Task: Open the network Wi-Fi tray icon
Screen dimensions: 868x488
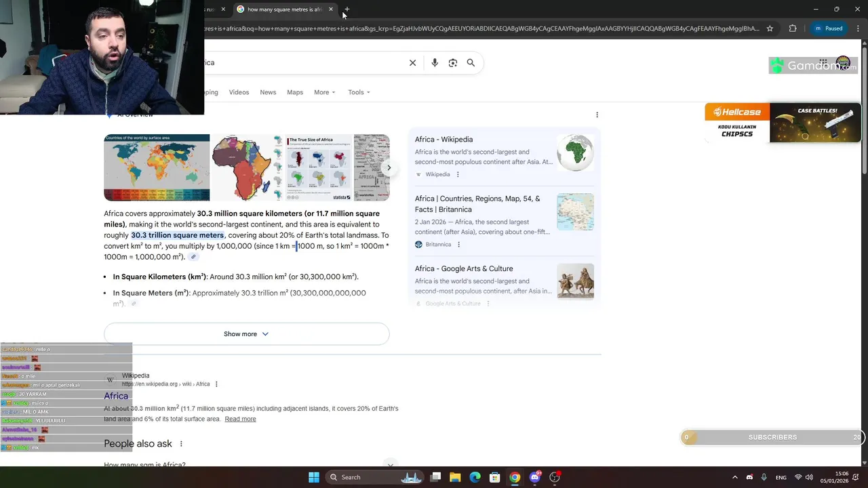Action: click(798, 477)
